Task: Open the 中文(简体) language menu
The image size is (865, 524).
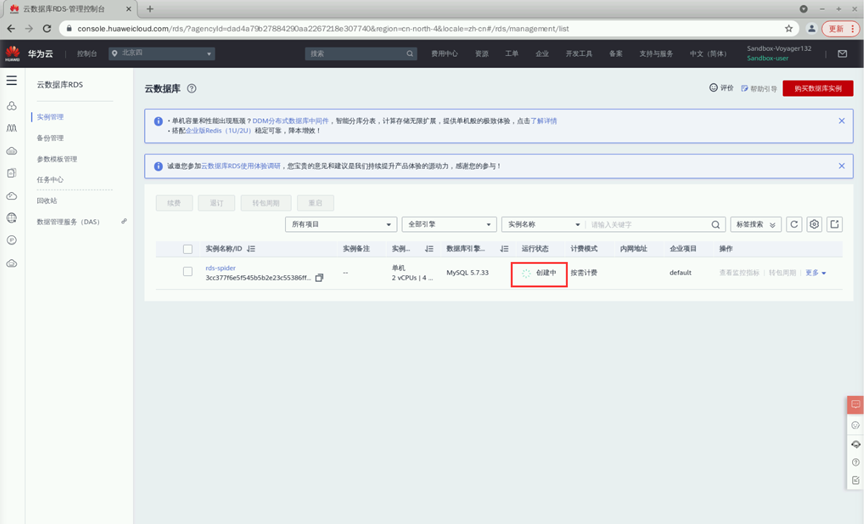Action: (x=708, y=54)
